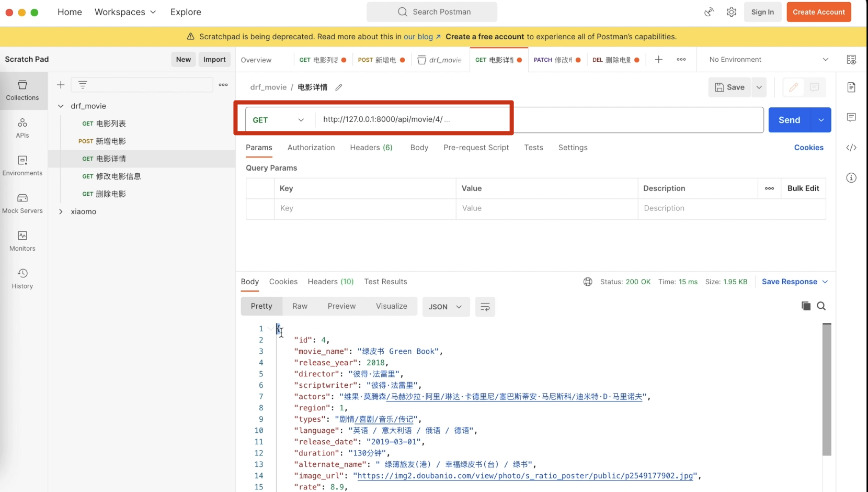868x492 pixels.
Task: Switch to the request Body tab
Action: [x=419, y=148]
